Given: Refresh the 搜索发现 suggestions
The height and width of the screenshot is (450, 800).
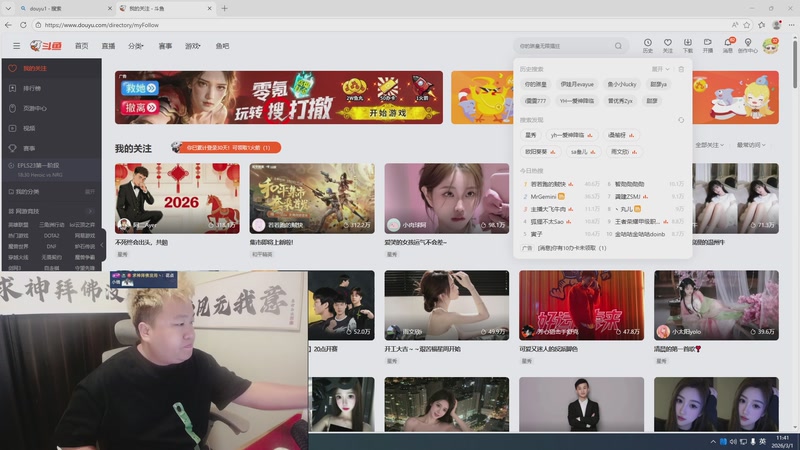Looking at the screenshot, I should coord(681,120).
